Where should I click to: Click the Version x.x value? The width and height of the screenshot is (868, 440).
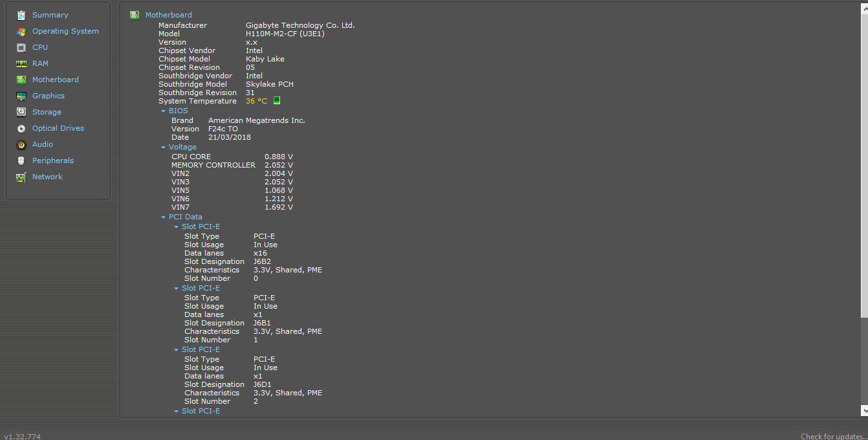[252, 42]
